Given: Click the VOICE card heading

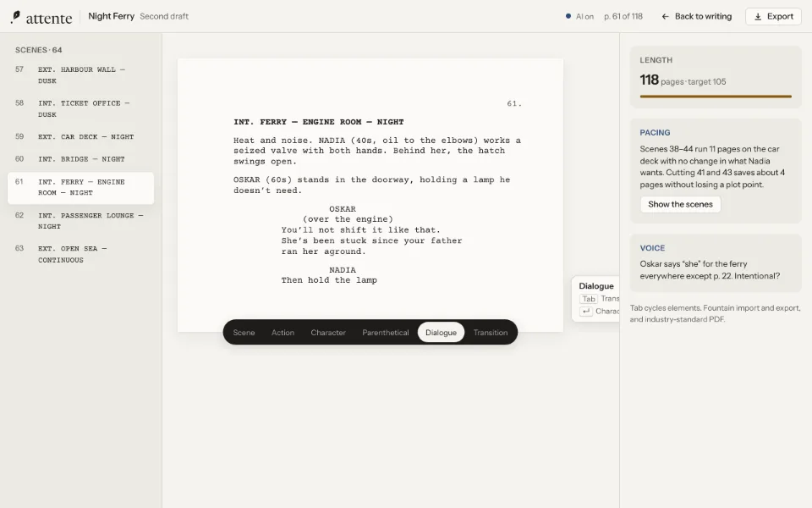Looking at the screenshot, I should 652,248.
